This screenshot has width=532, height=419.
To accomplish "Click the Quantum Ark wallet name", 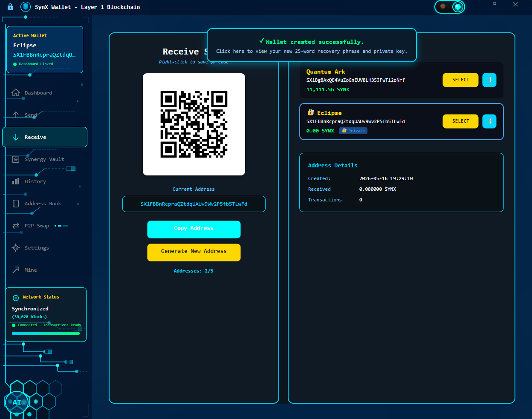I will [326, 72].
